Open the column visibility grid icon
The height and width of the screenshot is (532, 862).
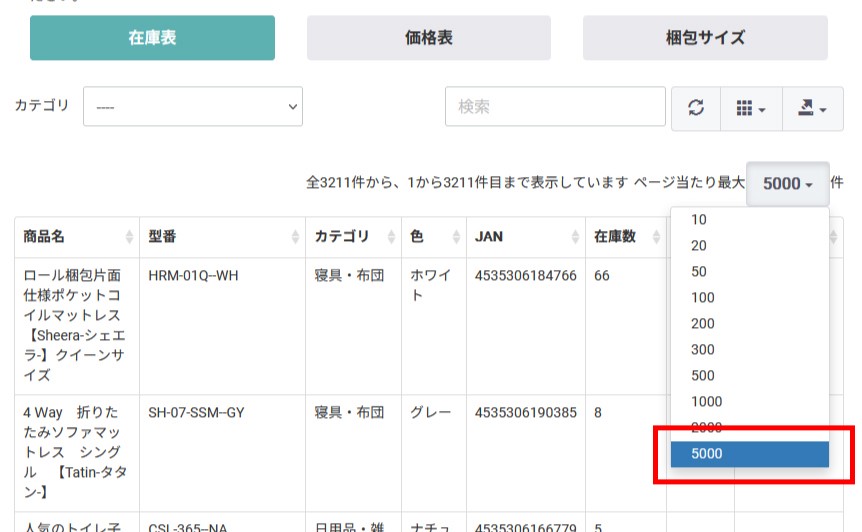(x=751, y=108)
